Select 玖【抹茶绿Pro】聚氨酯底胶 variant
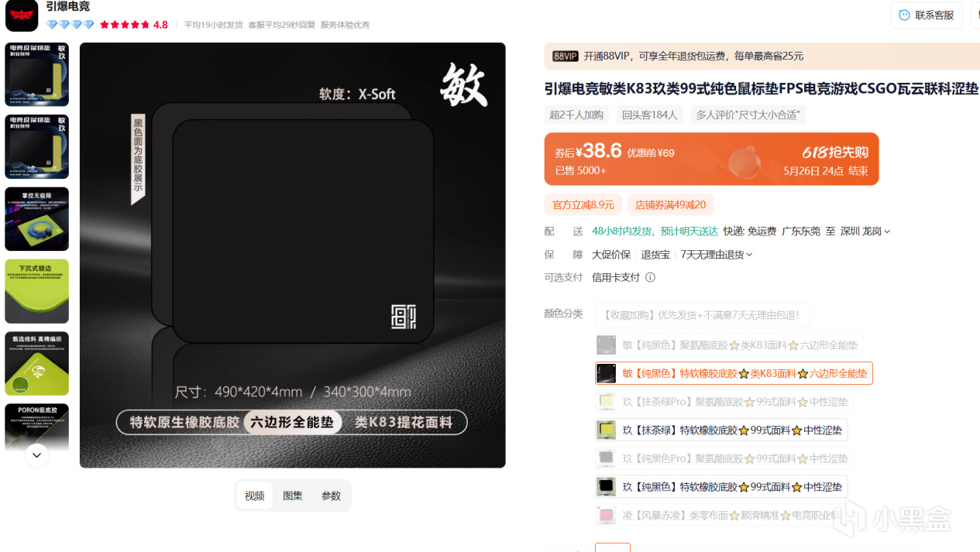This screenshot has width=980, height=552. coord(724,402)
